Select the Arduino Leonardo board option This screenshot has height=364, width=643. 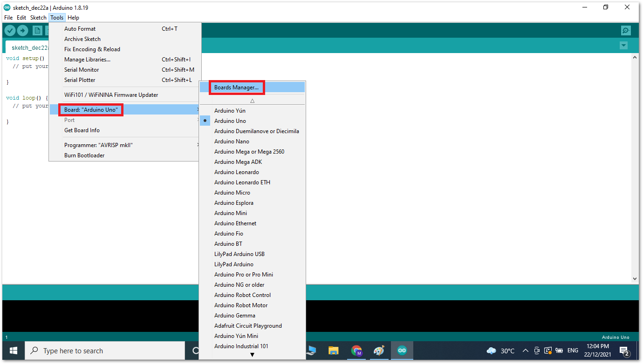tap(236, 172)
